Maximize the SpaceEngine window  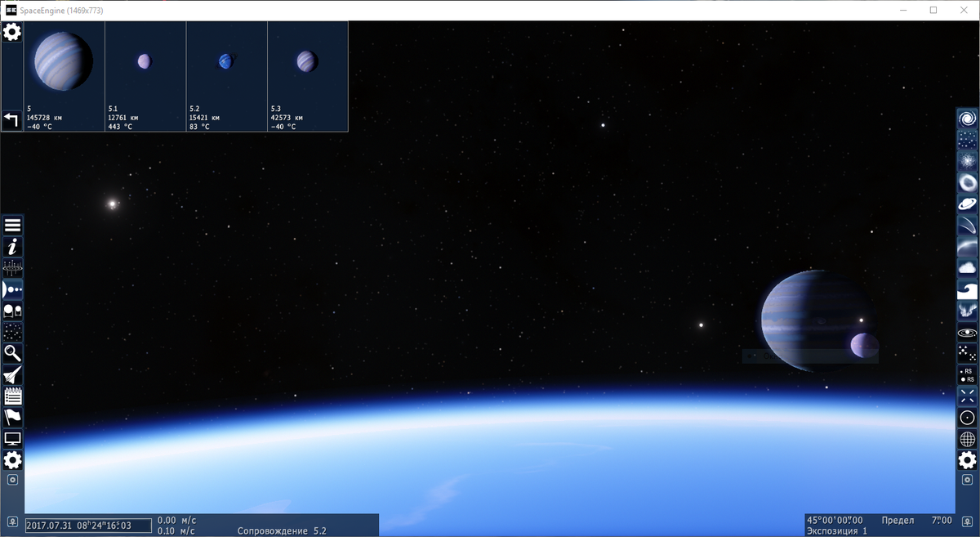coord(933,10)
